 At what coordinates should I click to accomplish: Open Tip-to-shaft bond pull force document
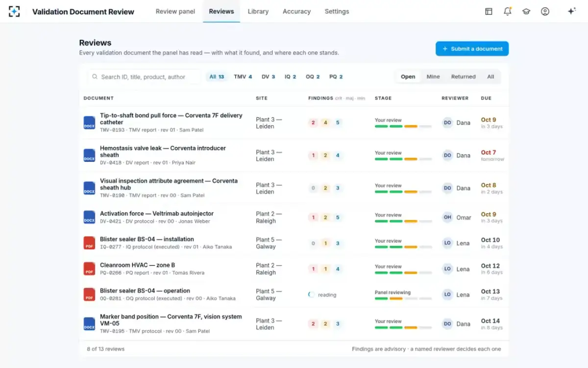[x=171, y=119]
